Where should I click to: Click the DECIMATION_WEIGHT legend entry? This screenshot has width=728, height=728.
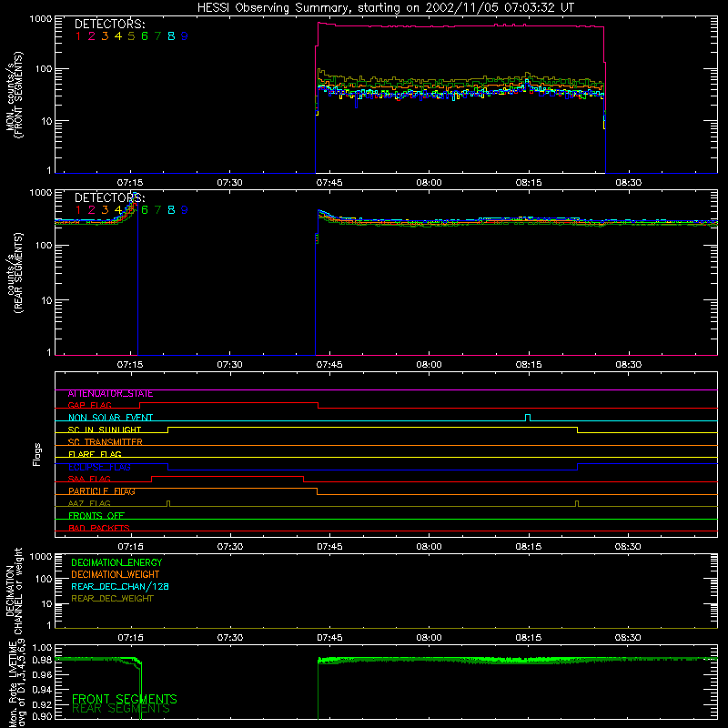point(116,575)
